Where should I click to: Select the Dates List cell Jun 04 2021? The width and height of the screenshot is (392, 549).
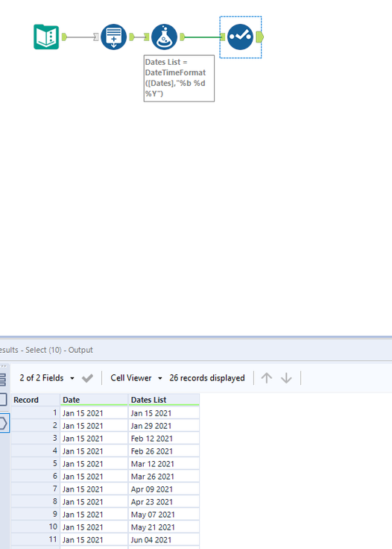164,539
